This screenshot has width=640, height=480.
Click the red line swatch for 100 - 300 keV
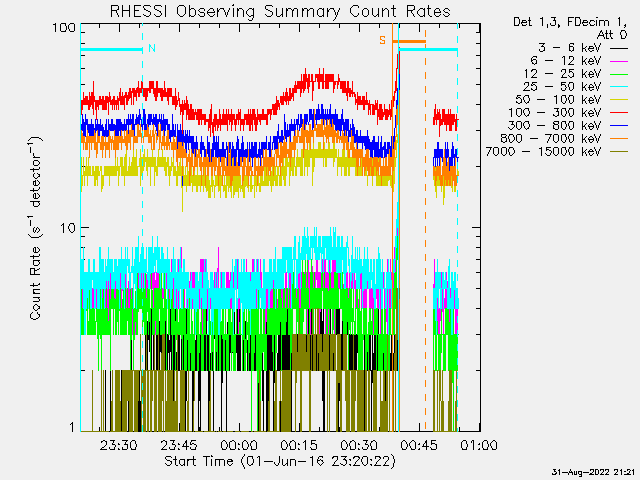[619, 113]
